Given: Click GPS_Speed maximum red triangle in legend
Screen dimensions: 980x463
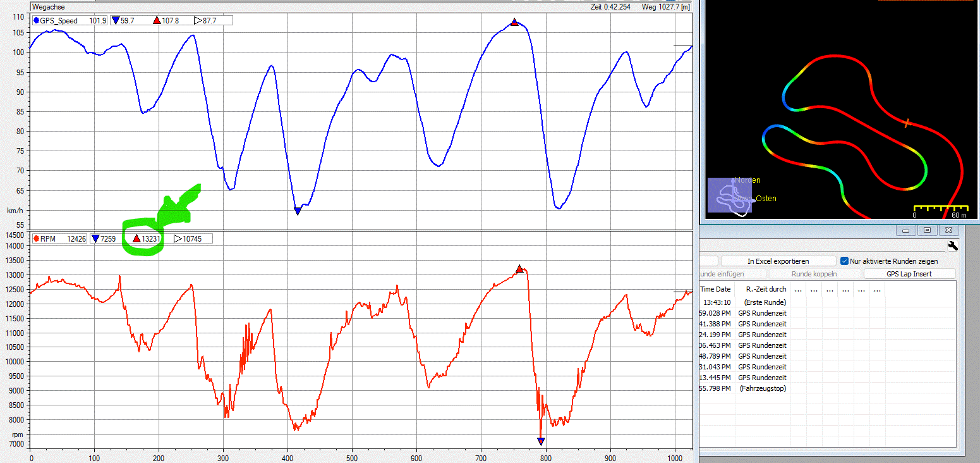Looking at the screenshot, I should 157,21.
